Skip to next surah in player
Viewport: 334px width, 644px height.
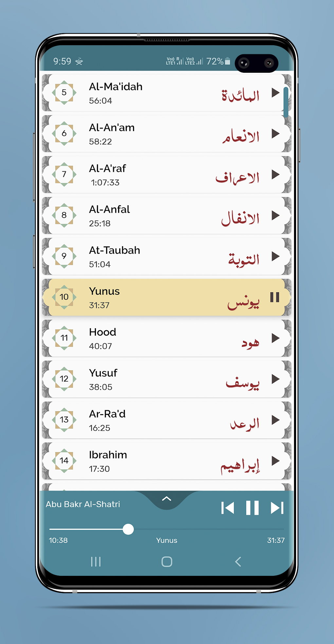coord(277,508)
